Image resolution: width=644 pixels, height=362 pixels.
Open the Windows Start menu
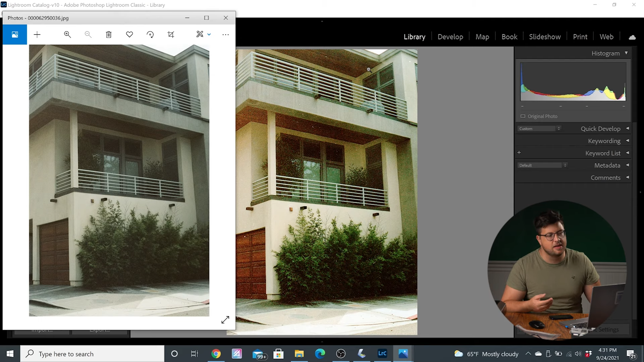pyautogui.click(x=10, y=354)
